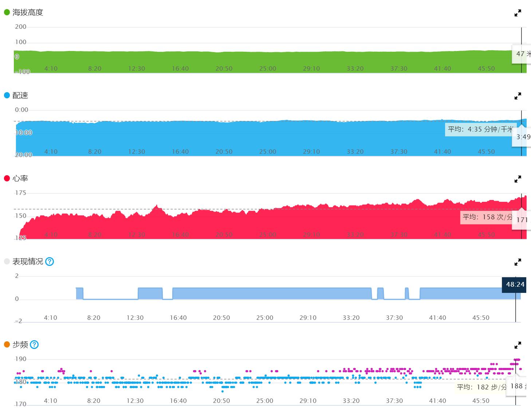The width and height of the screenshot is (531, 420).
Task: Click the 2 label on the 表现情况 axis
Action: click(17, 276)
